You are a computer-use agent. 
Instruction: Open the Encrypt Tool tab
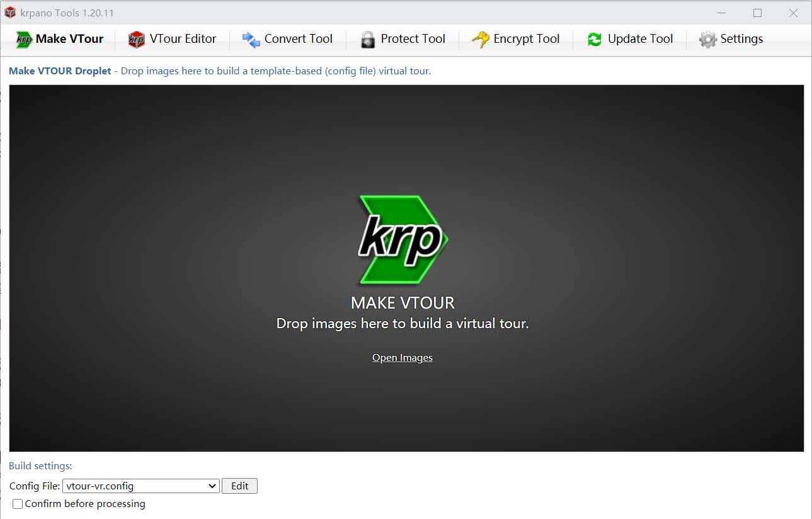coord(516,39)
